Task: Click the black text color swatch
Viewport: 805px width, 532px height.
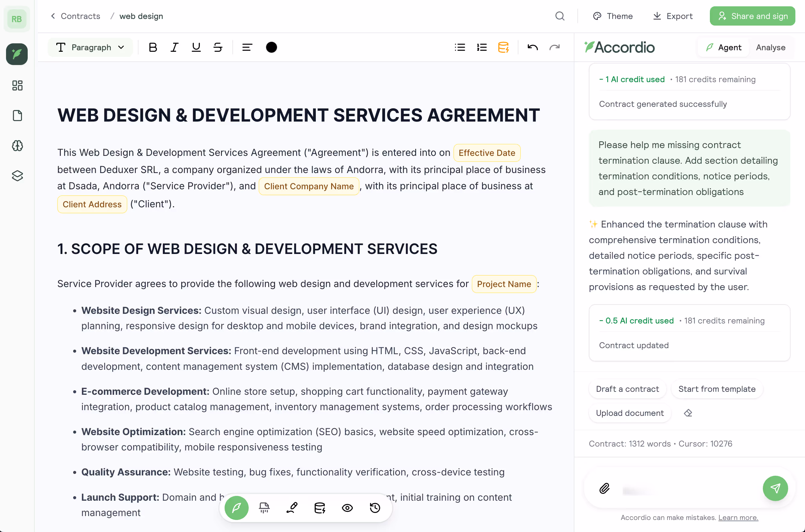Action: click(x=271, y=48)
